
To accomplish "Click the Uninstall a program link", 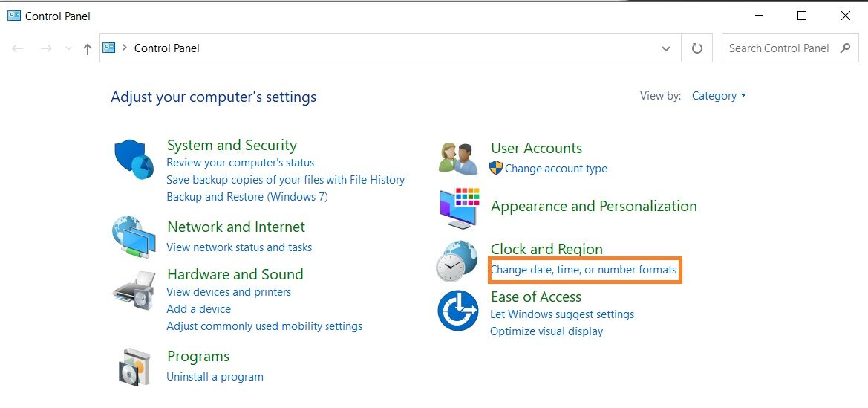I will coord(215,377).
